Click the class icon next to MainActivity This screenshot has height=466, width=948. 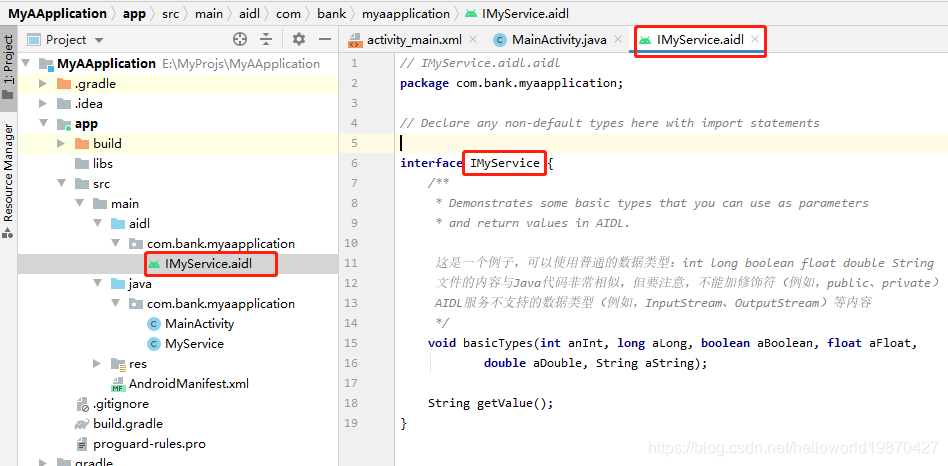click(x=154, y=323)
